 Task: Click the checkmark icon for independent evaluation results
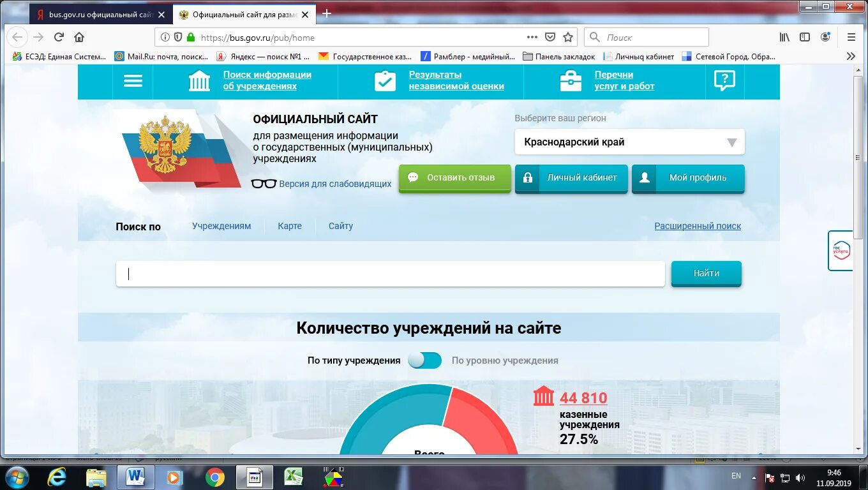385,81
